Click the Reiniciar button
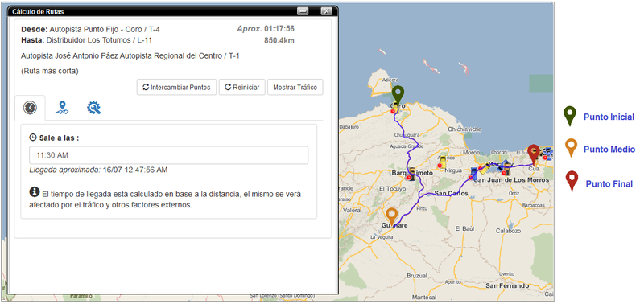This screenshot has height=308, width=644. coord(242,88)
